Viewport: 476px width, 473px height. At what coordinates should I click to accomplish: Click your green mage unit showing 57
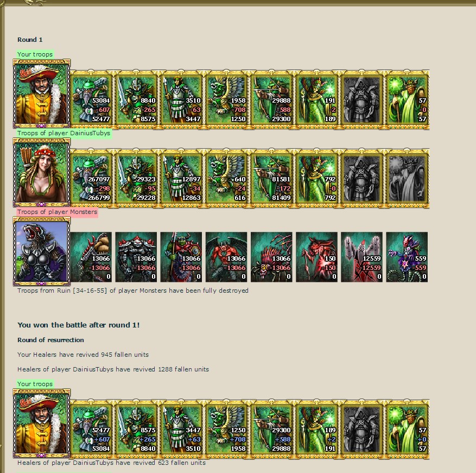(x=407, y=100)
